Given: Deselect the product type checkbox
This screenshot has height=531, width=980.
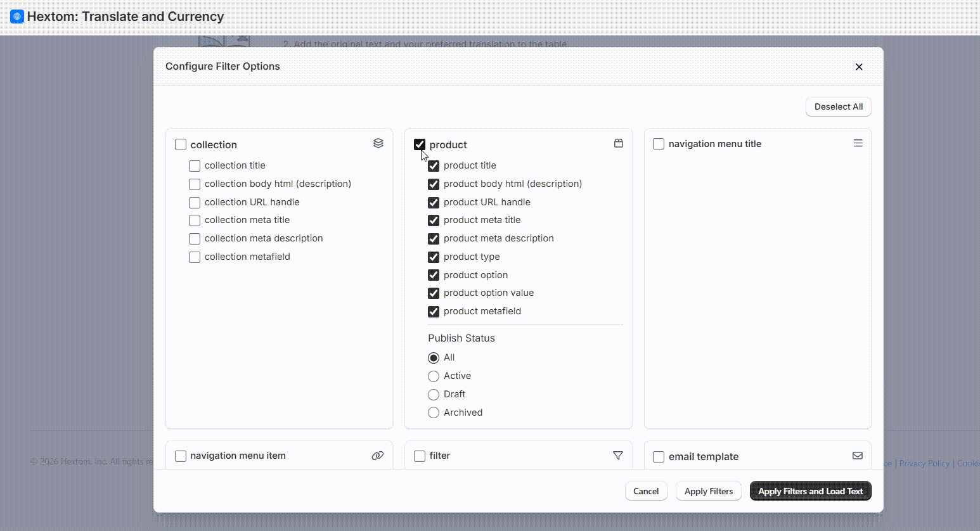Looking at the screenshot, I should pyautogui.click(x=434, y=257).
